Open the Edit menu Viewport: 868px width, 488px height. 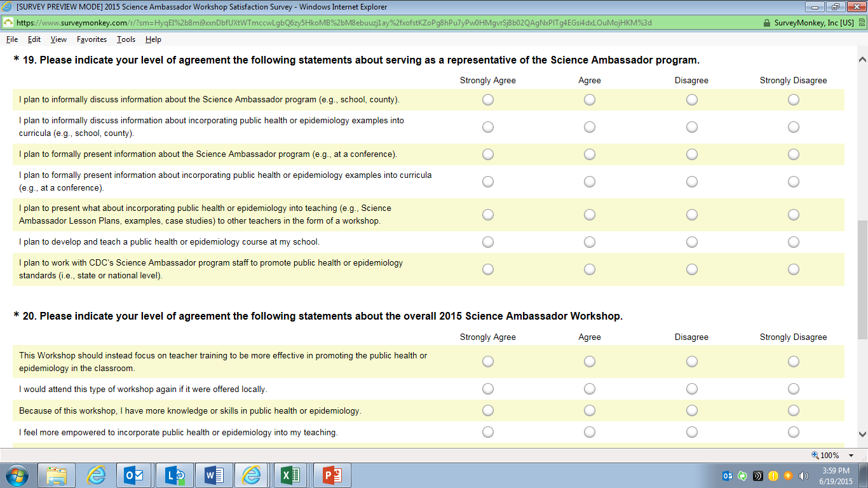point(34,39)
